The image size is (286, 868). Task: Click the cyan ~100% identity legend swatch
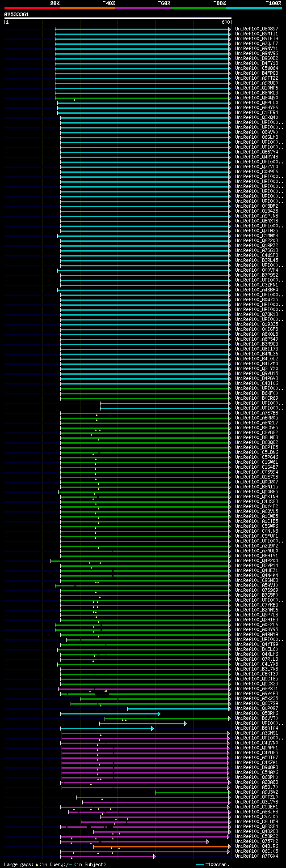[x=254, y=8]
